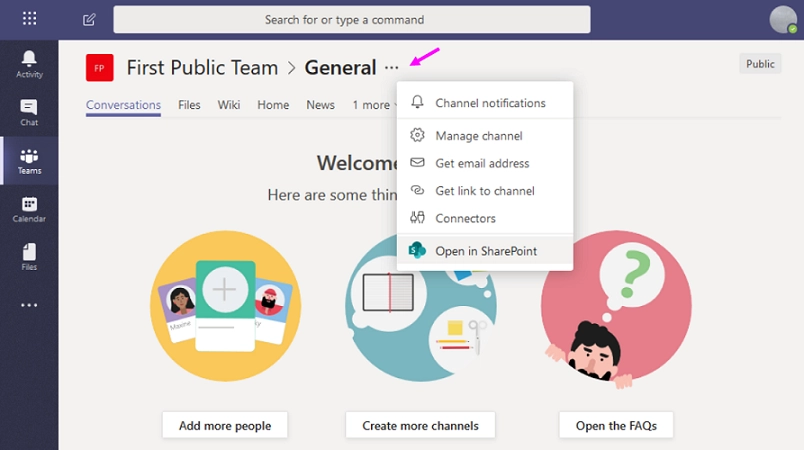Click the General channel title
The image size is (804, 450).
[x=340, y=68]
